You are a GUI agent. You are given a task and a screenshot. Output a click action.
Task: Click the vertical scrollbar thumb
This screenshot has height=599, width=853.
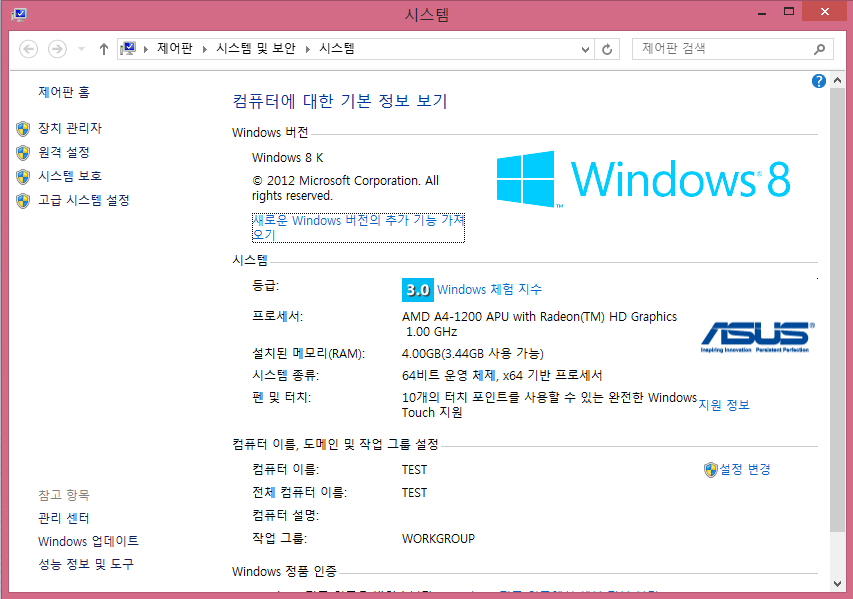(837, 310)
